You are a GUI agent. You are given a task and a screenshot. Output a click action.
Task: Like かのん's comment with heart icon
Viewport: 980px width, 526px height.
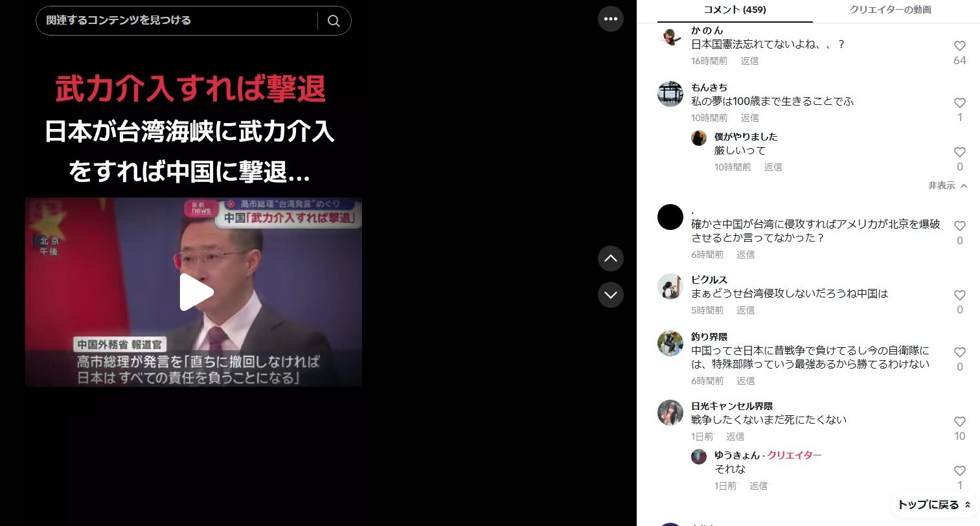(x=960, y=46)
